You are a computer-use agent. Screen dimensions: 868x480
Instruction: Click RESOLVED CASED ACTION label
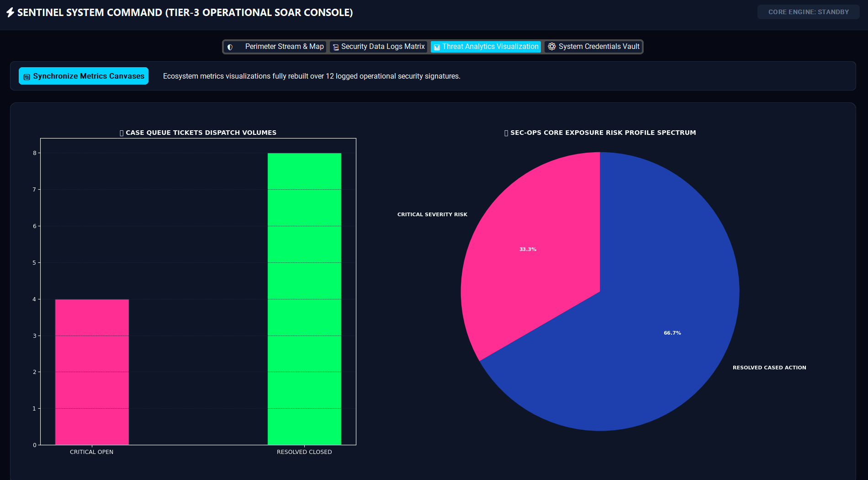click(769, 368)
